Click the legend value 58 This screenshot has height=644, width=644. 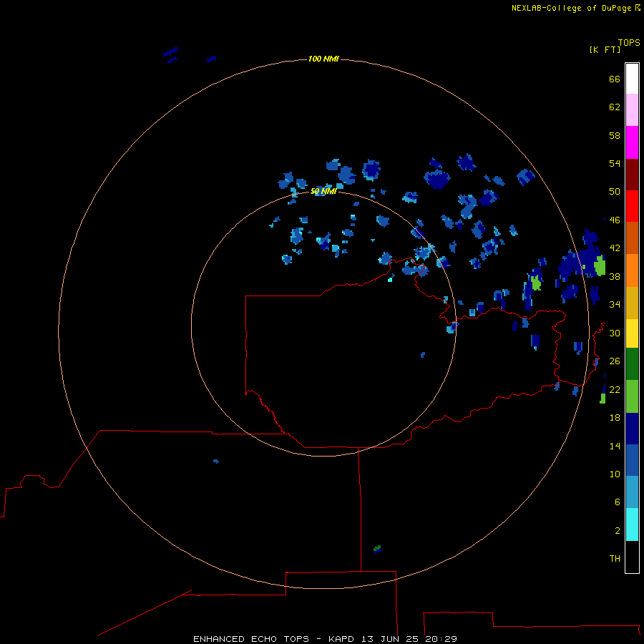[x=615, y=135]
